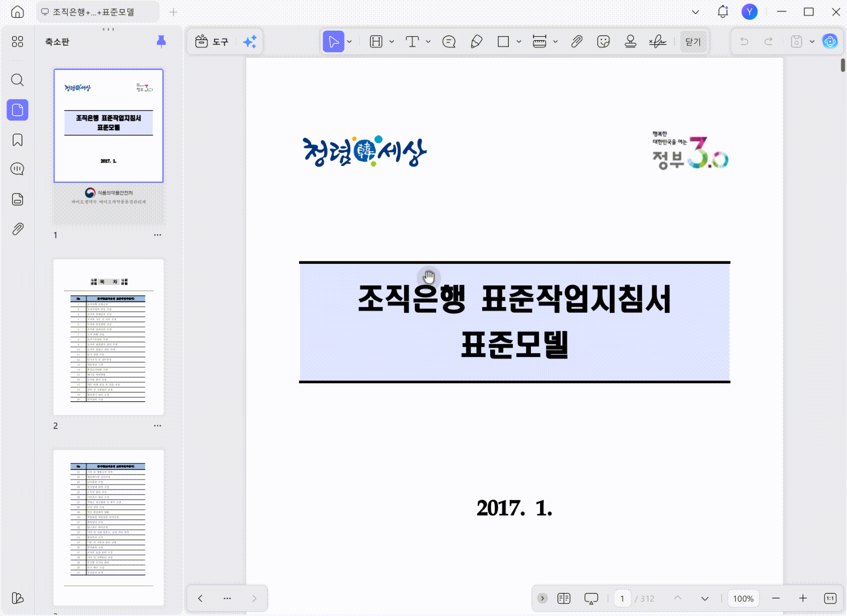
Task: Start slideshow presentation mode
Action: click(x=591, y=598)
